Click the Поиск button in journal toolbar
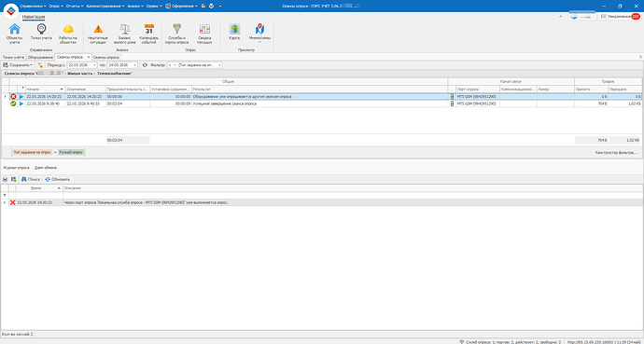 (x=31, y=179)
